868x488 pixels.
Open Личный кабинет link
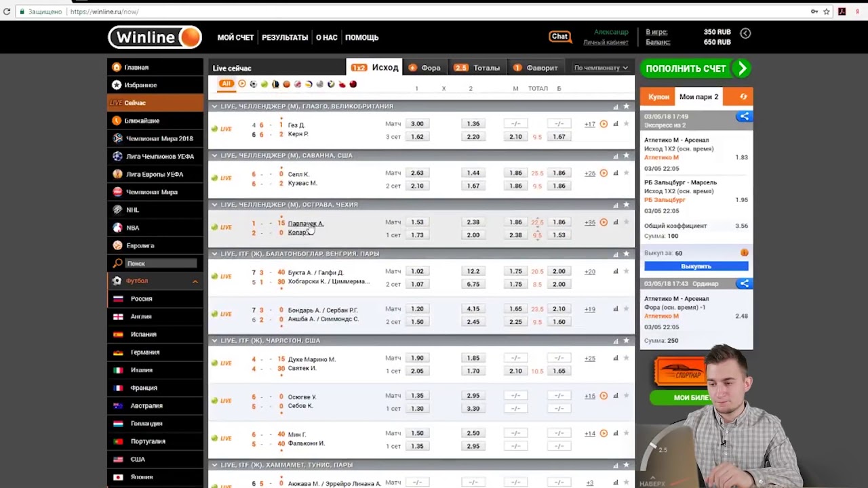pyautogui.click(x=606, y=42)
